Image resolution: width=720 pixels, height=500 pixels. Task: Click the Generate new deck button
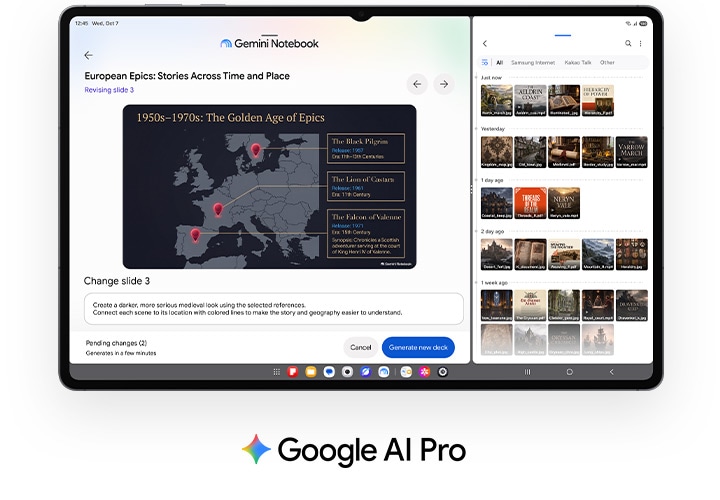[418, 348]
